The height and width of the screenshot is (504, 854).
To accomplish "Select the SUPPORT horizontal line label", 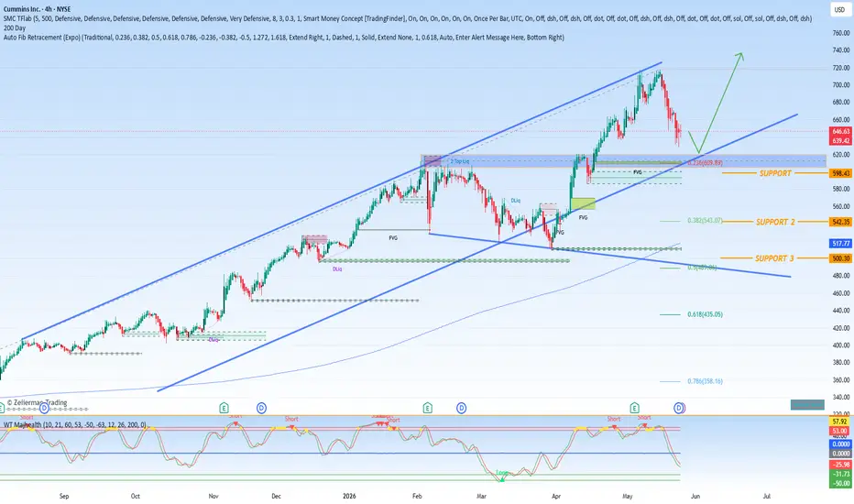I will click(775, 173).
